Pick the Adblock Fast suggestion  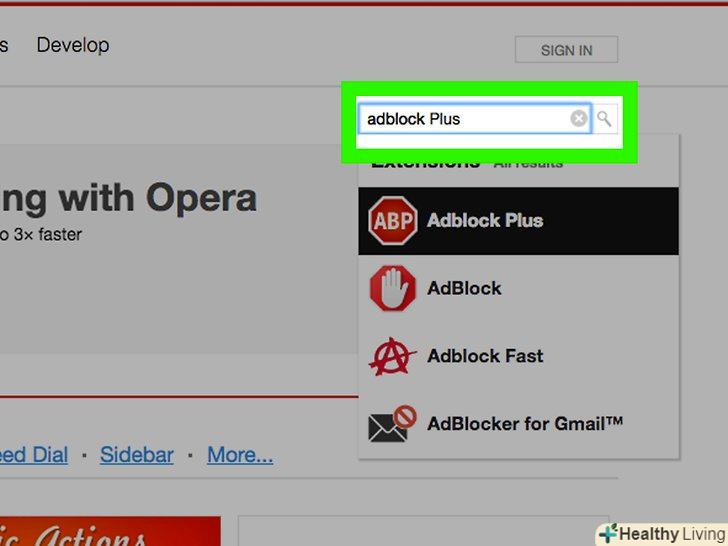485,356
